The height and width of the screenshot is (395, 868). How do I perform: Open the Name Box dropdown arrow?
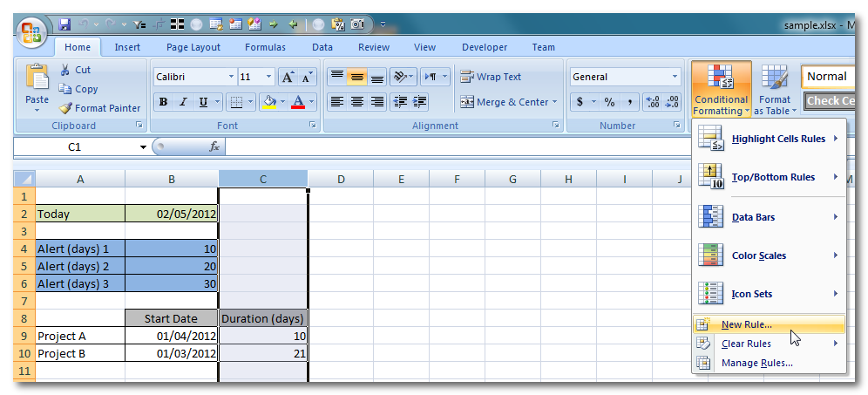tap(143, 147)
